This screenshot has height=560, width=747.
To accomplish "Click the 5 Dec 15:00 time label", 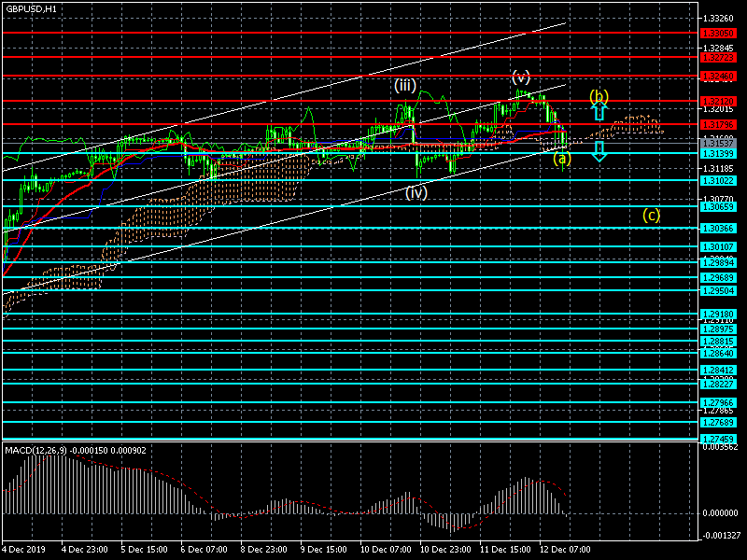I will (x=145, y=549).
